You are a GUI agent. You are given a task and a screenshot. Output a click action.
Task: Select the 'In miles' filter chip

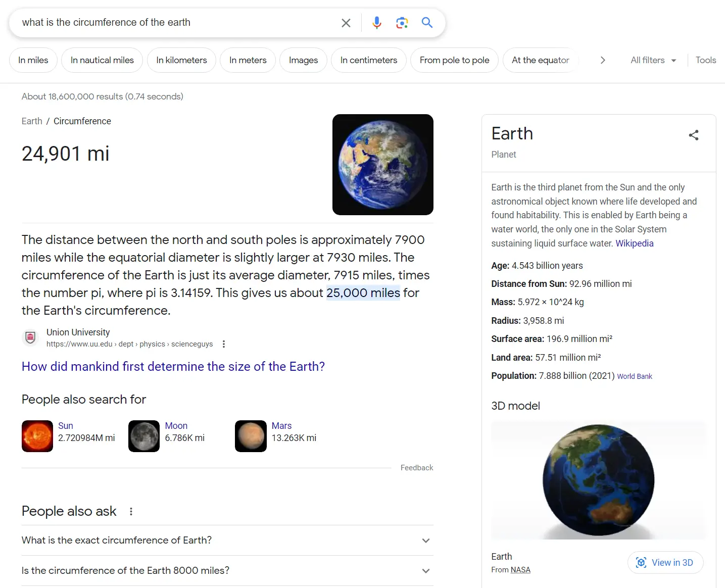33,60
